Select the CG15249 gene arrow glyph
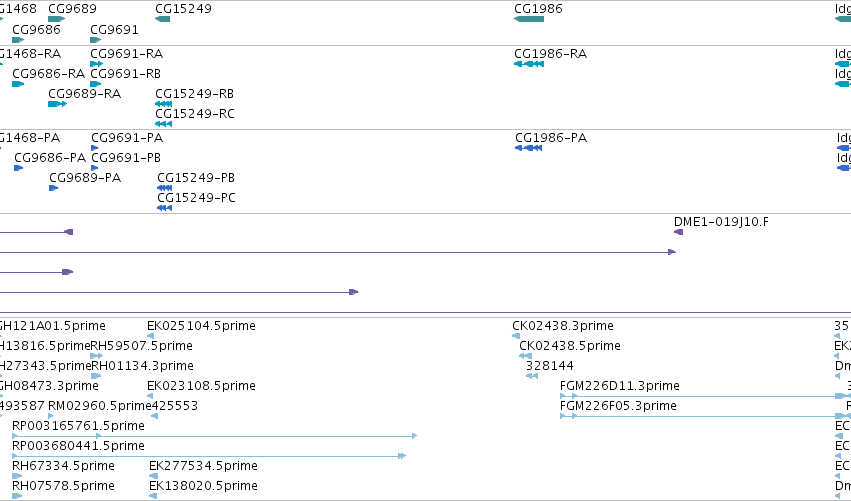This screenshot has height=501, width=851. [x=163, y=19]
